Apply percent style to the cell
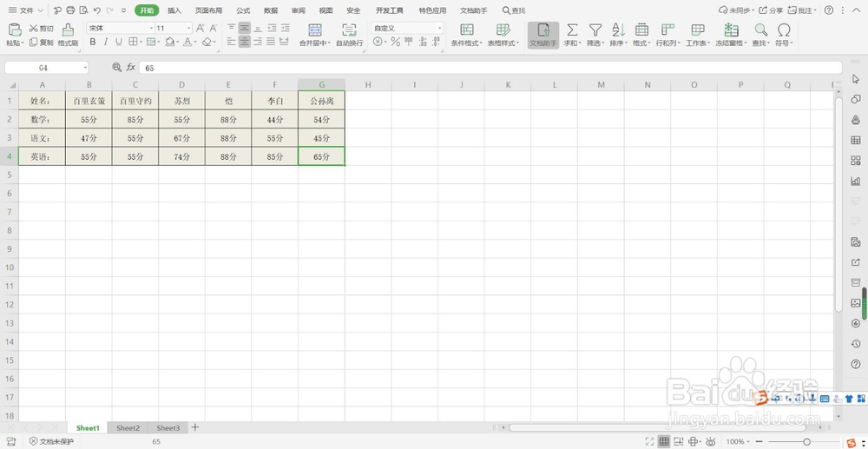The image size is (868, 449). (395, 42)
